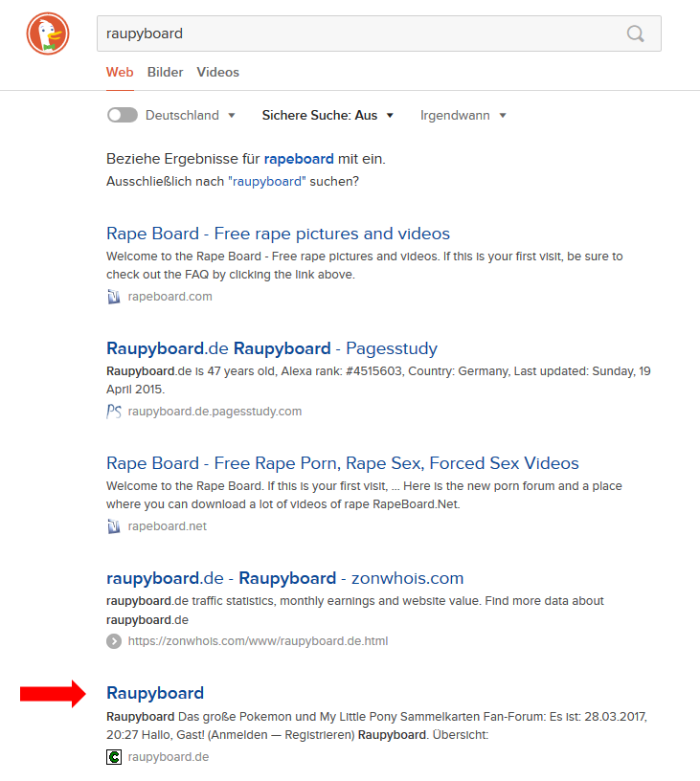Switch to the Videos tab

pos(217,72)
